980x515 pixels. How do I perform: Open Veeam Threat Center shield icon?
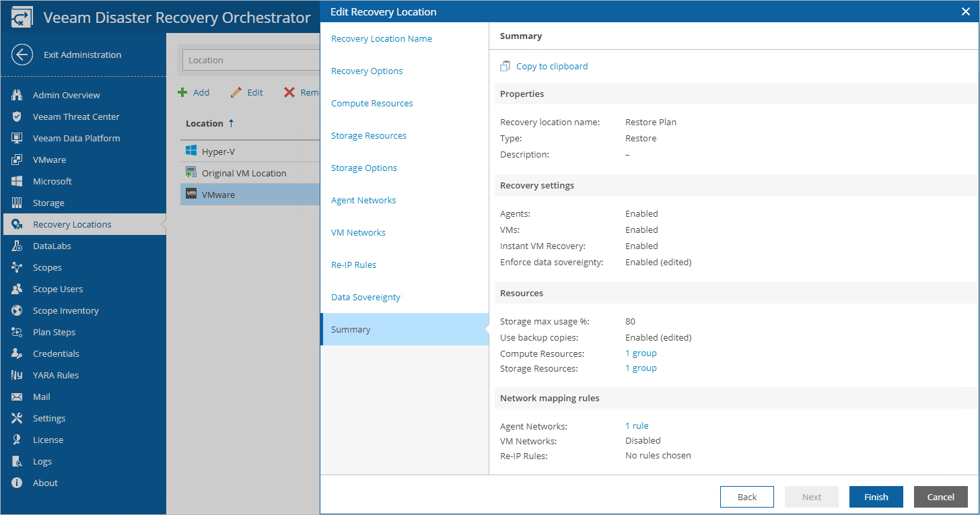pyautogui.click(x=17, y=116)
